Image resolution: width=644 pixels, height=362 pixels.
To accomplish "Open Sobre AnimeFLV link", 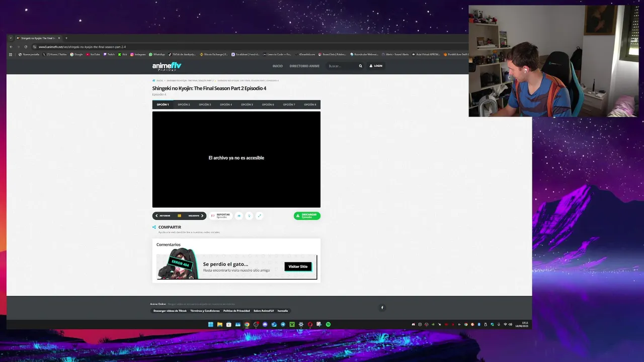I will point(264,311).
